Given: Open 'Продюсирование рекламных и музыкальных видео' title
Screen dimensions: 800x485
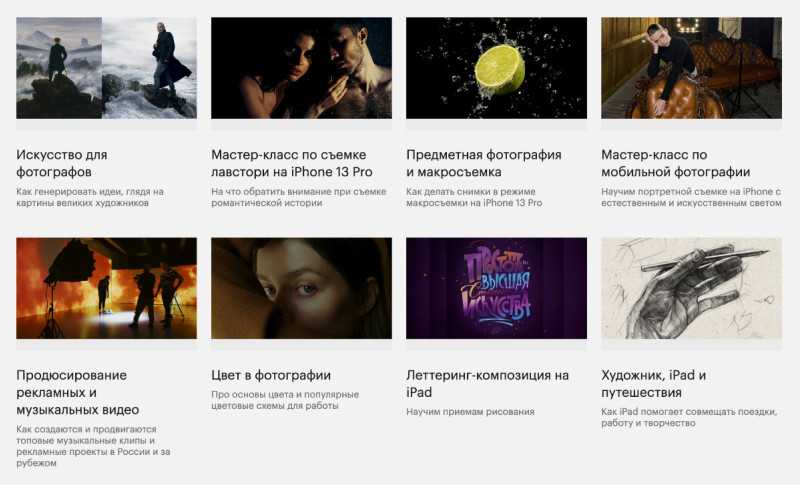Looking at the screenshot, I should tap(78, 392).
